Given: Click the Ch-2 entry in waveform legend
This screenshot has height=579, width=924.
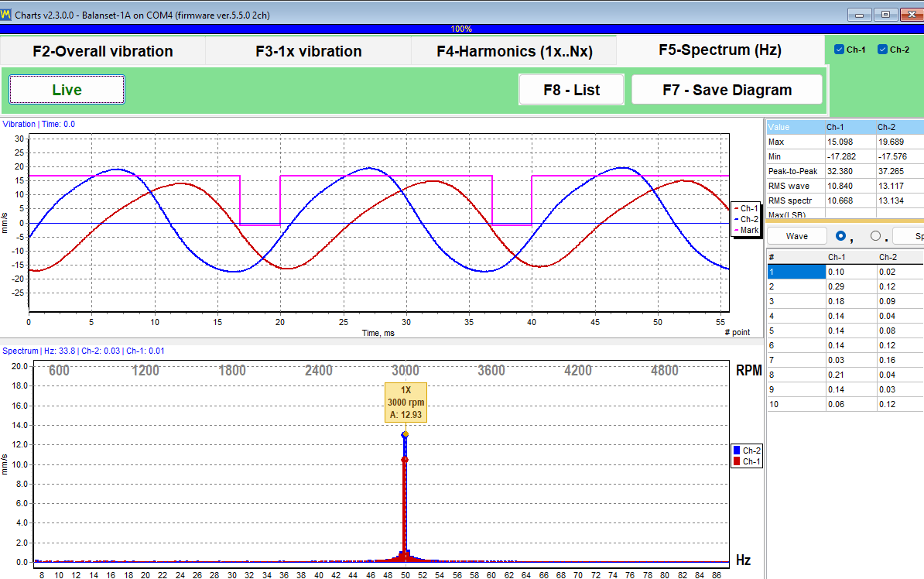Looking at the screenshot, I should point(745,219).
